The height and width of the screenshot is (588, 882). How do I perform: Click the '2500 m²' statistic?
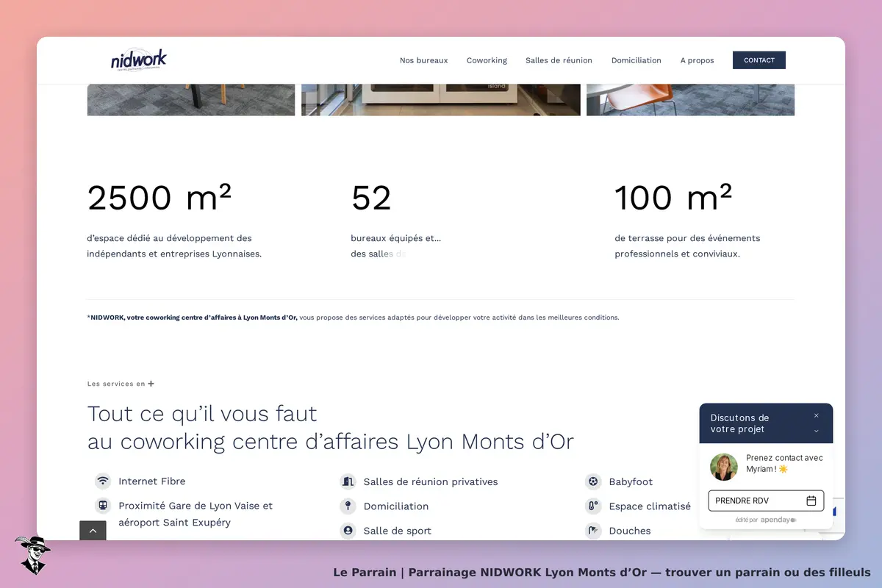(159, 198)
